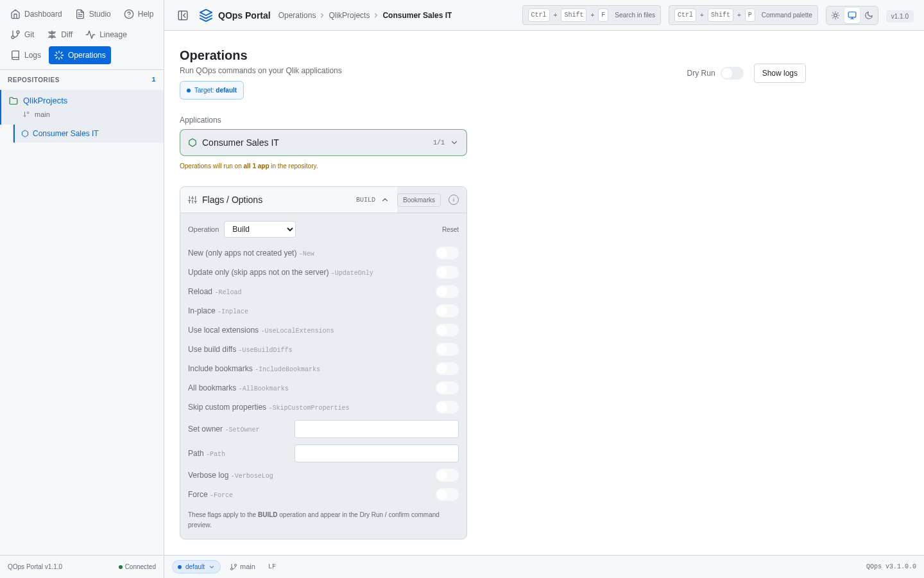Enable the Update only flag

[x=447, y=272]
